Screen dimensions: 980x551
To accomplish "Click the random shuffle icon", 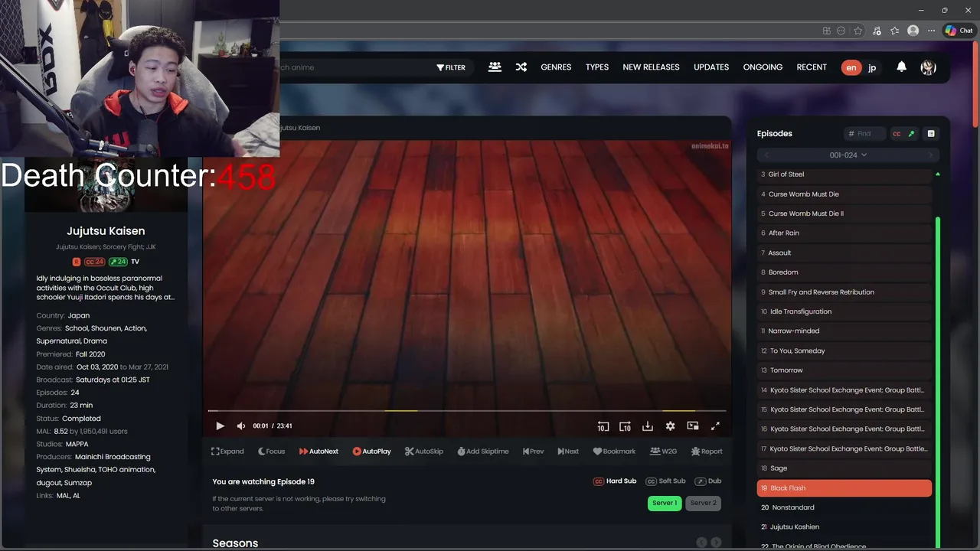I will [521, 67].
